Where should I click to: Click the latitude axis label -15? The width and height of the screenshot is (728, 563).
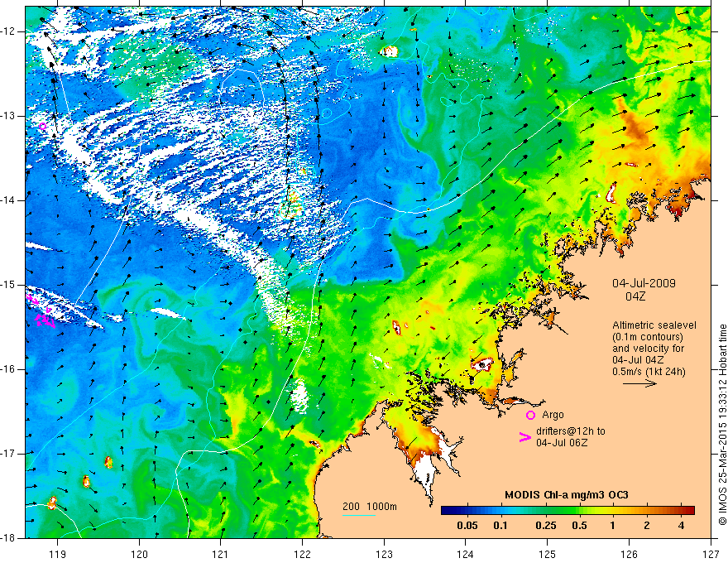[8, 285]
